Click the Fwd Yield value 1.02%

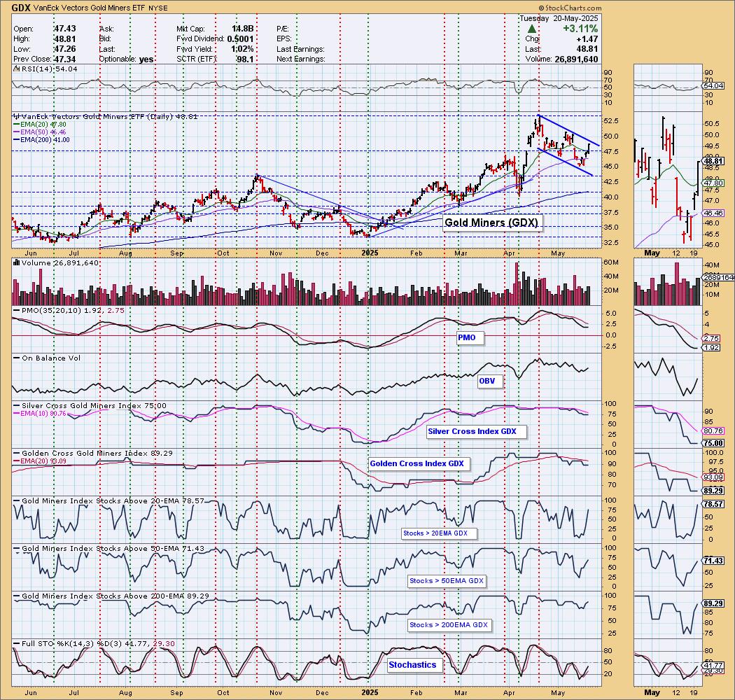tap(242, 49)
